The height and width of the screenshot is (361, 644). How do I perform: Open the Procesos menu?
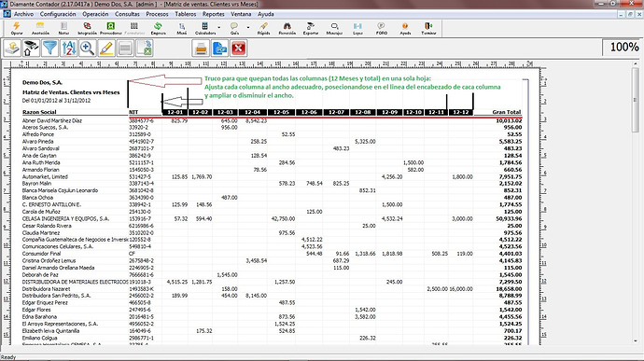[157, 14]
